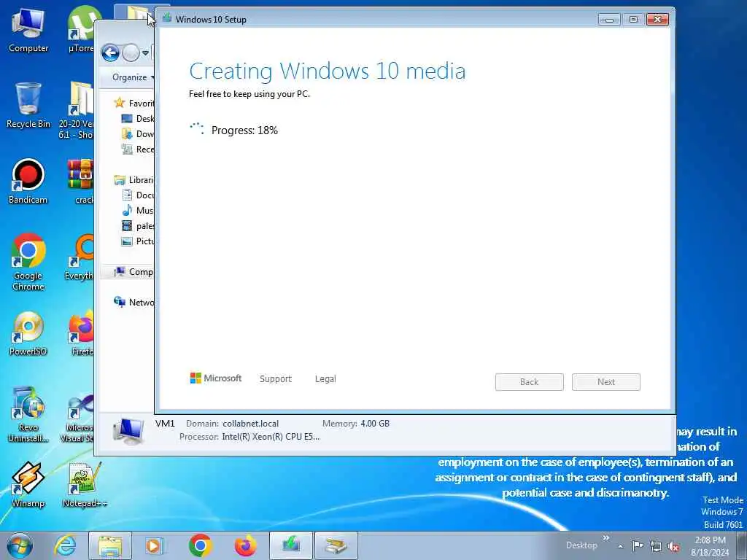Click the Progress: 18% text
Image resolution: width=747 pixels, height=560 pixels.
244,130
